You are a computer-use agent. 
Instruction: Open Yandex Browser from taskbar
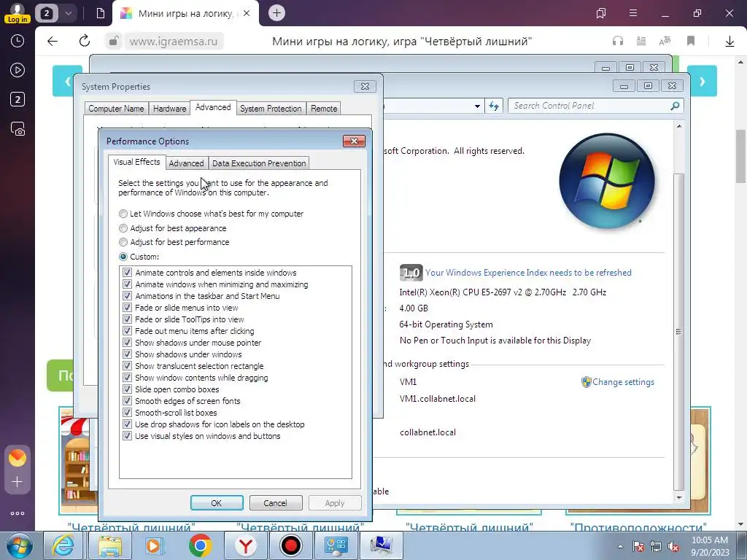[x=246, y=545]
